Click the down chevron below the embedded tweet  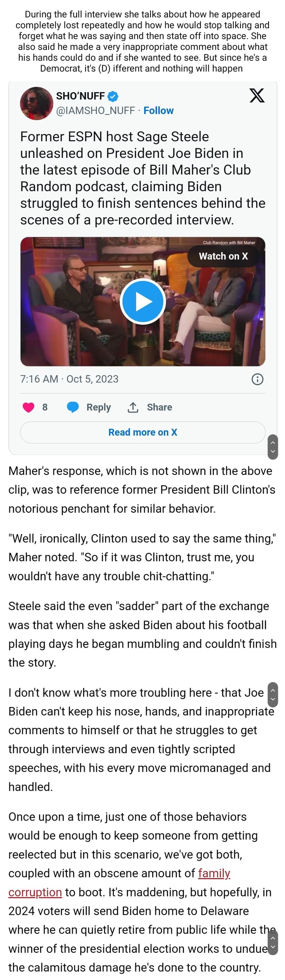(x=273, y=450)
